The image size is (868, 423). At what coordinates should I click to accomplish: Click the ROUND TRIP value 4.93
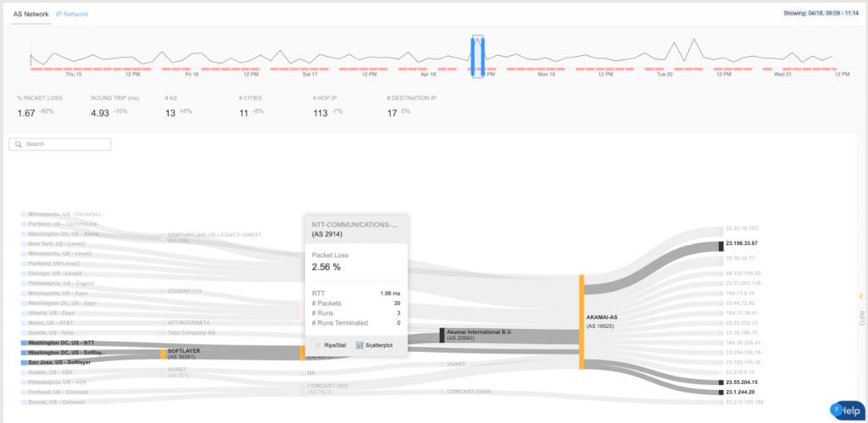100,113
